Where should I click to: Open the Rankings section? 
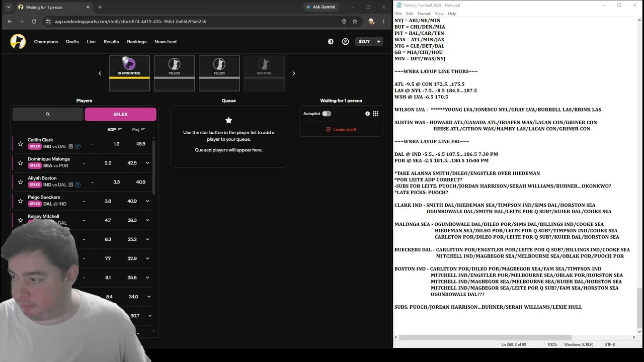(x=137, y=42)
